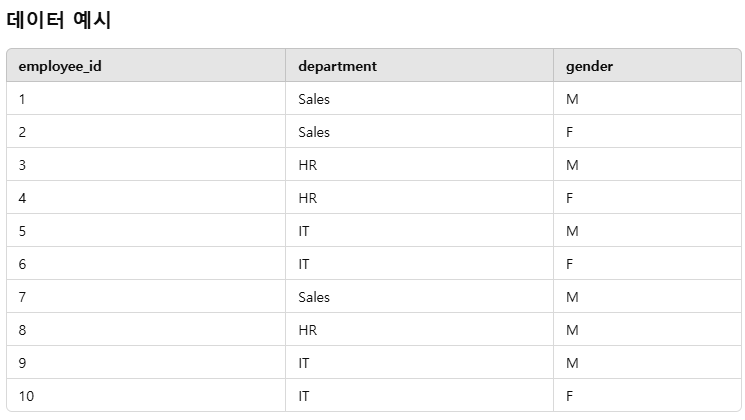Click the Sales cell for employee 7
This screenshot has width=745, height=420.
pyautogui.click(x=420, y=296)
